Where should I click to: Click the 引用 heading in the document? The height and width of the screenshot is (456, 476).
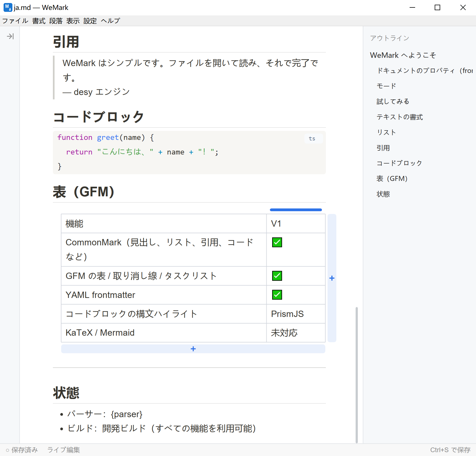point(66,42)
